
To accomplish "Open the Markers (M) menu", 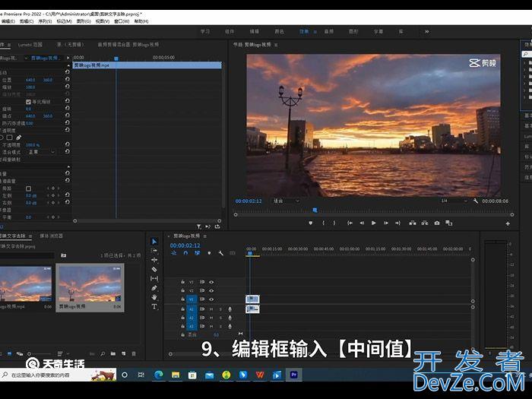I will coord(64,21).
